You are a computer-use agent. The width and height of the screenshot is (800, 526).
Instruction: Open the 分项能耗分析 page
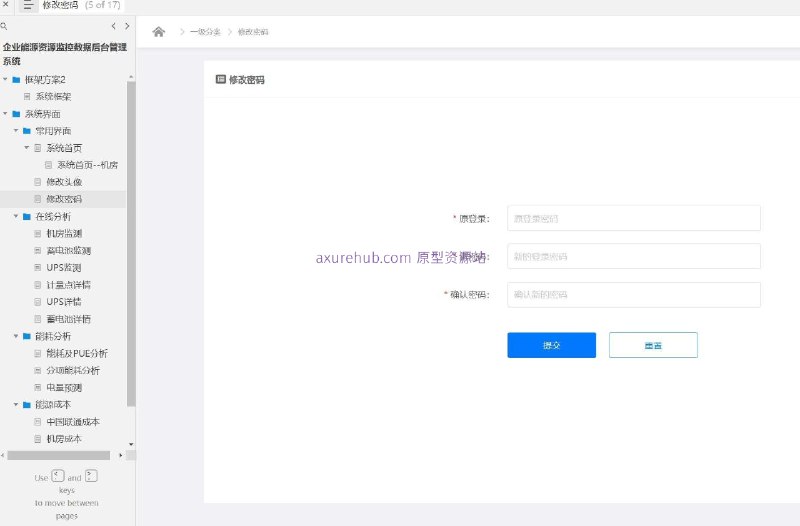pyautogui.click(x=73, y=370)
